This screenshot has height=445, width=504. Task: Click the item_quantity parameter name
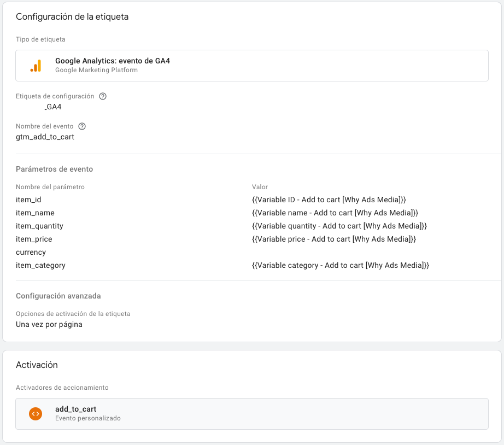pos(39,226)
